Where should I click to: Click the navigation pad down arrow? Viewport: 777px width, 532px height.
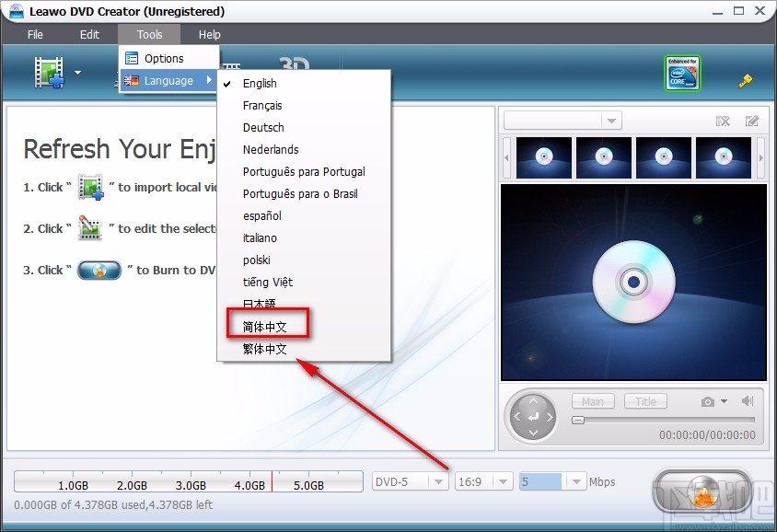coord(533,433)
